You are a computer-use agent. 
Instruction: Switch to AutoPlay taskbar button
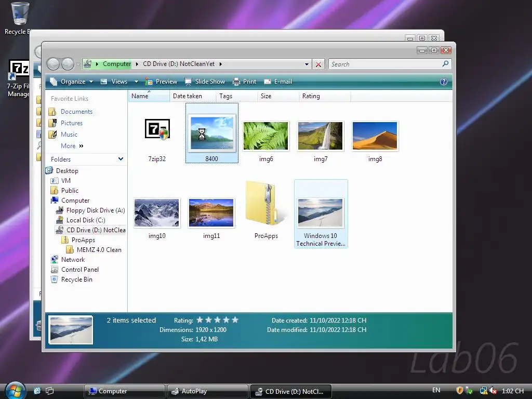(208, 391)
